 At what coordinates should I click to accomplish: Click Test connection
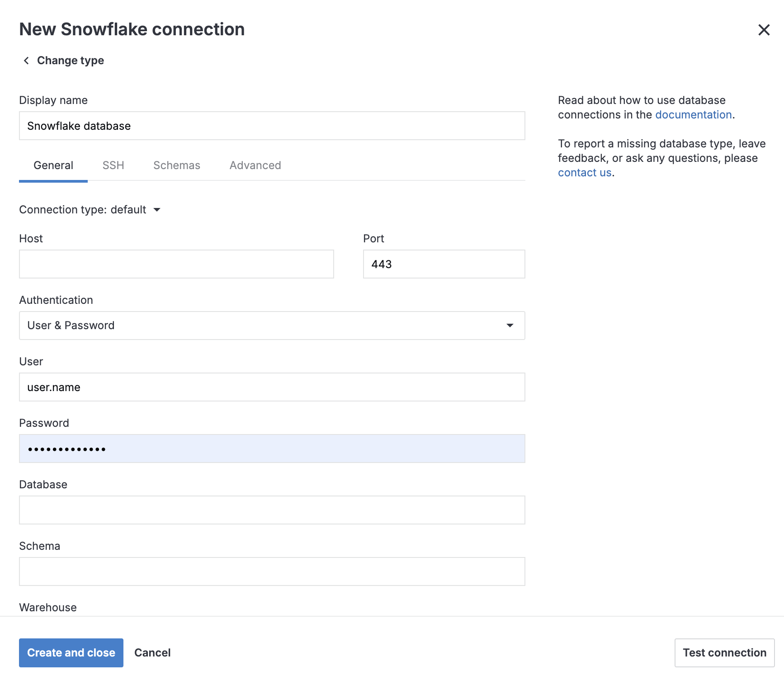click(x=724, y=652)
